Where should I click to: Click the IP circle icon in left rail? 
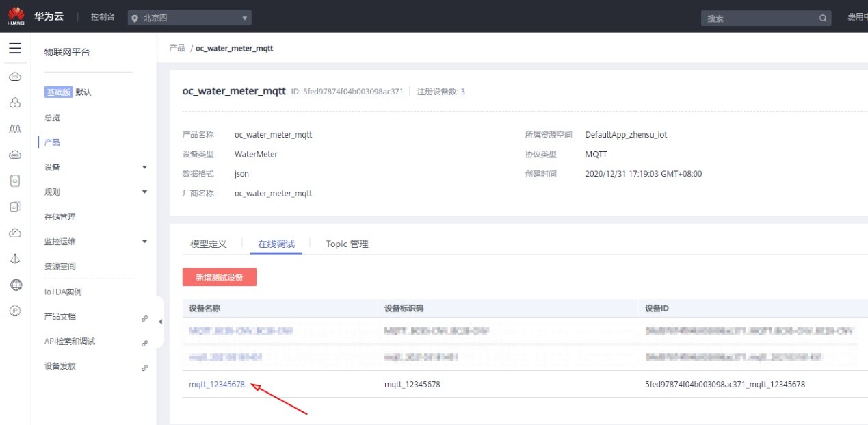pyautogui.click(x=15, y=311)
